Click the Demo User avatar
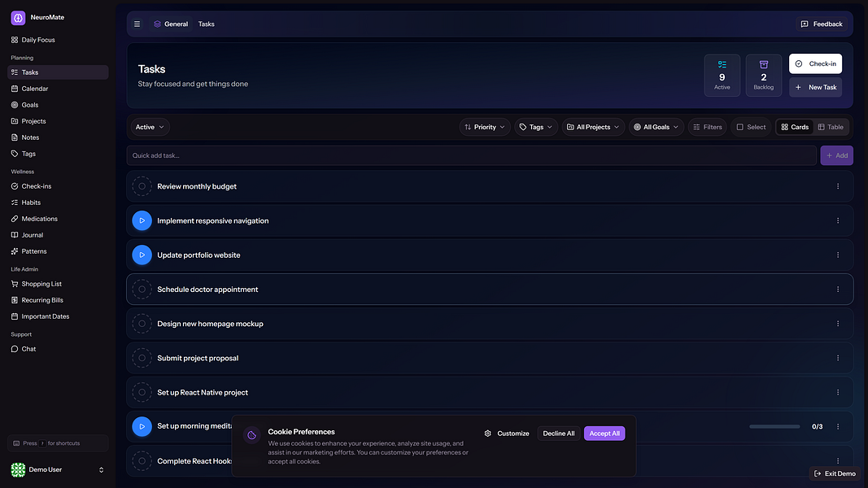 coord(18,470)
